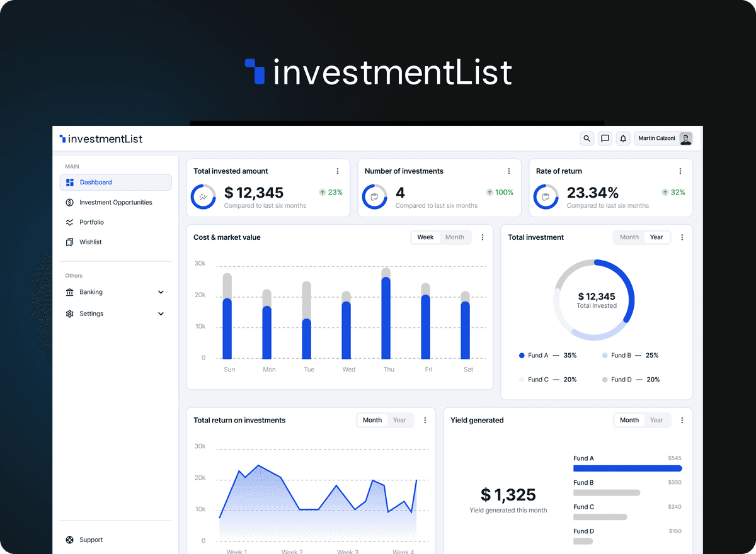Open the three-dot menu on Total invested amount
The height and width of the screenshot is (554, 756).
(x=338, y=171)
